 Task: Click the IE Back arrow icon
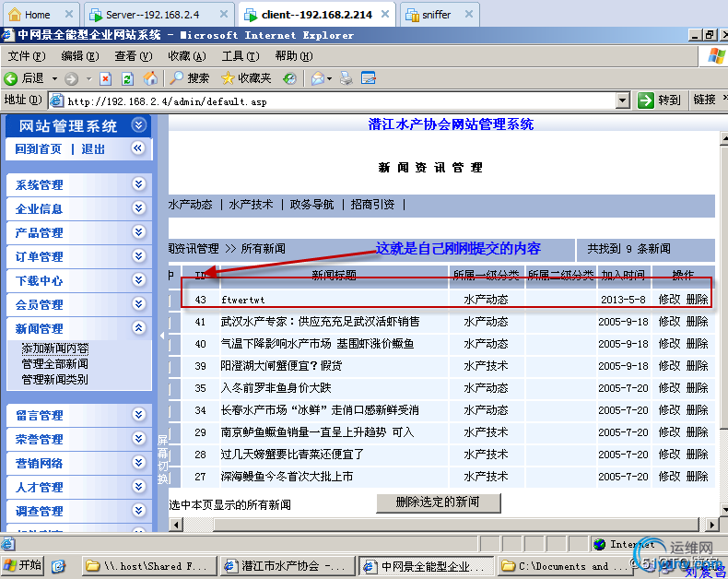(x=11, y=78)
